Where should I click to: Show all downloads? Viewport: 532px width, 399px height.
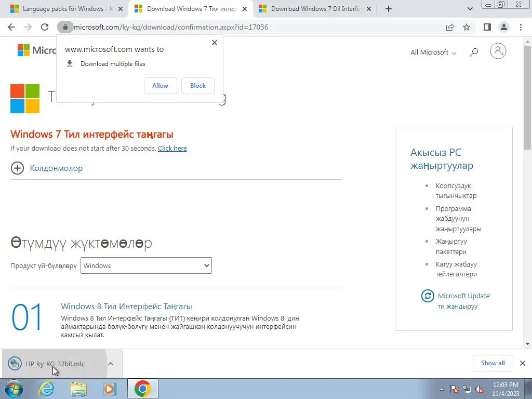pos(493,363)
